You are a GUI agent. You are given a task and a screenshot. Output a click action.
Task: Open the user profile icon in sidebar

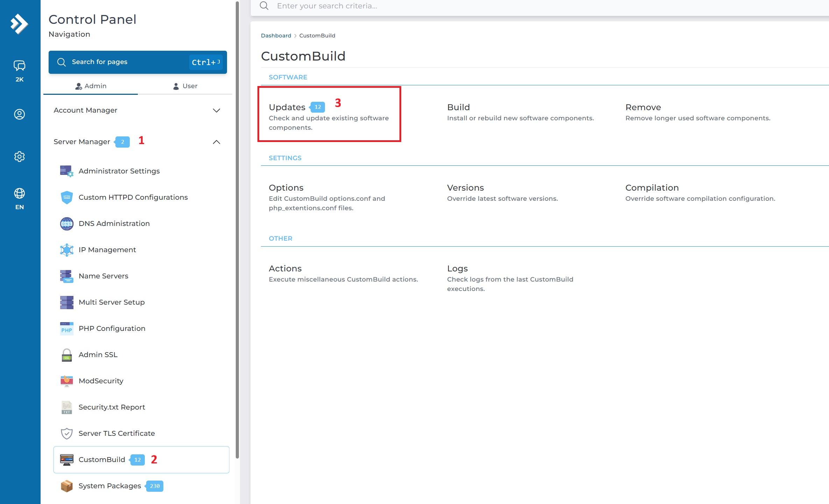(19, 114)
